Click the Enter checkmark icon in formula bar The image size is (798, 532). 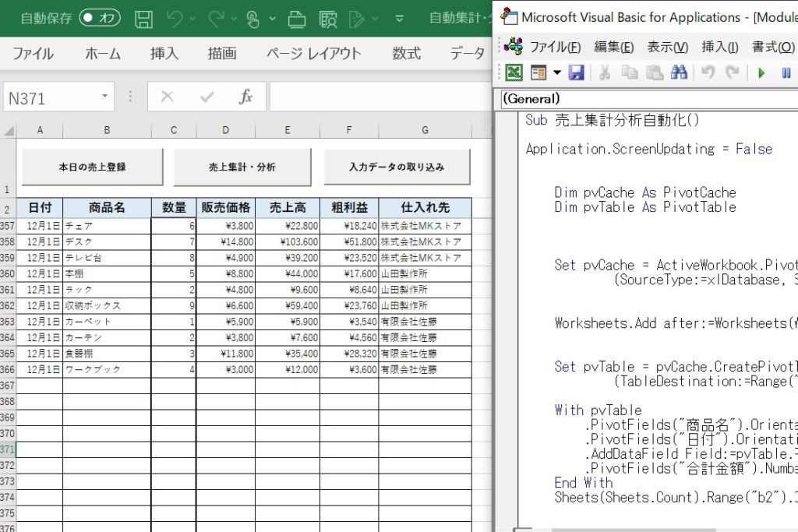pyautogui.click(x=207, y=96)
